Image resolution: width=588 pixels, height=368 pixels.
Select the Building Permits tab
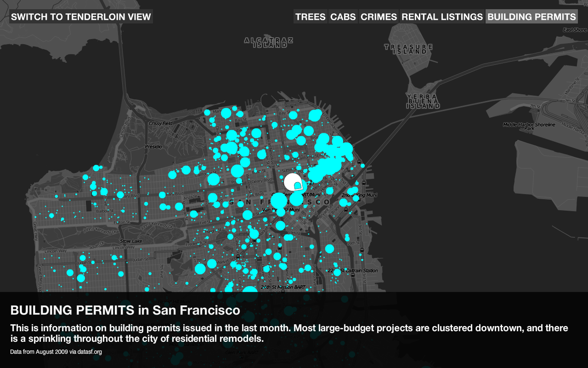[x=531, y=17]
